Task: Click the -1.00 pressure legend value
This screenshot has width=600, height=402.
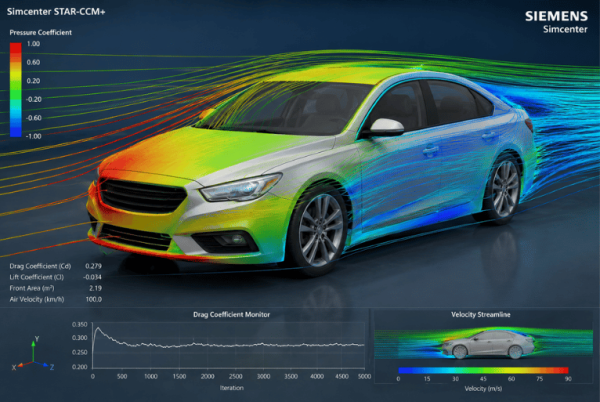Action: tap(33, 136)
